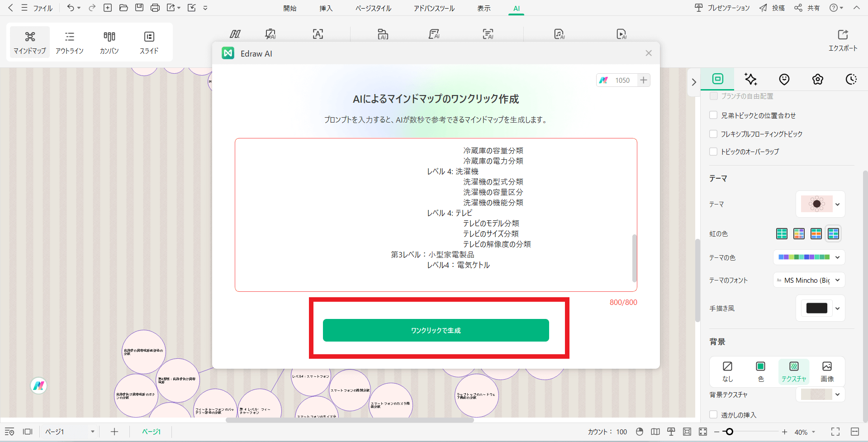Open the アドバンスツール menu tab
The image size is (868, 442).
tap(434, 8)
